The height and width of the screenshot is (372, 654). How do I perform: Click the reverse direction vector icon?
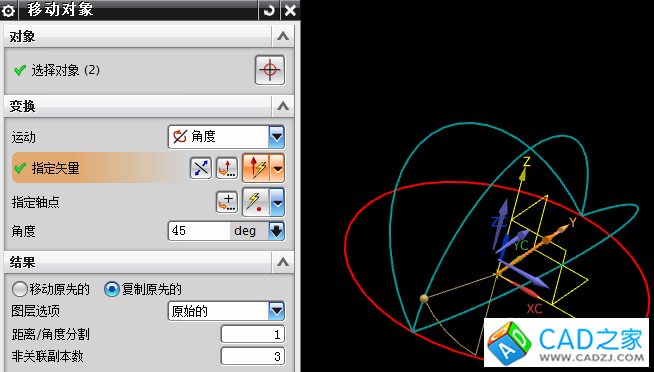pos(201,168)
